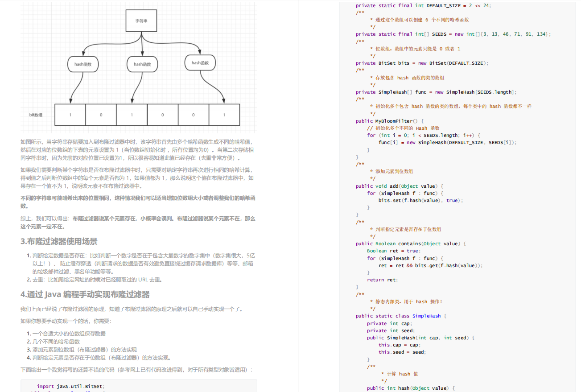The height and width of the screenshot is (392, 581).
Task: Click the divider between the two document panes
Action: pyautogui.click(x=298, y=196)
